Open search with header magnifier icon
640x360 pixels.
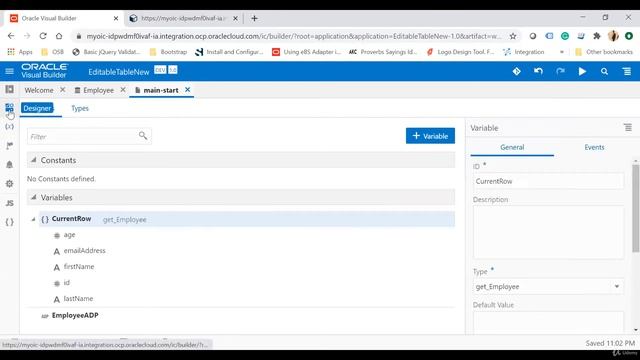[604, 71]
